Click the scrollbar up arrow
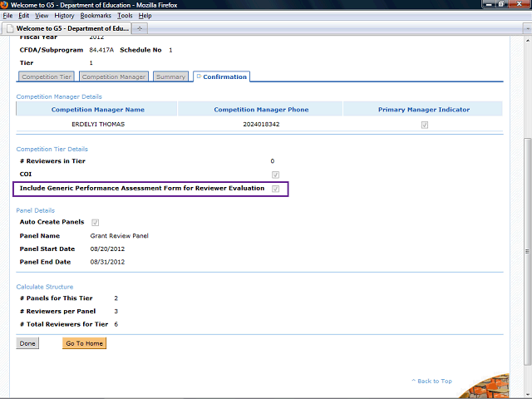The height and width of the screenshot is (399, 532). (x=527, y=40)
